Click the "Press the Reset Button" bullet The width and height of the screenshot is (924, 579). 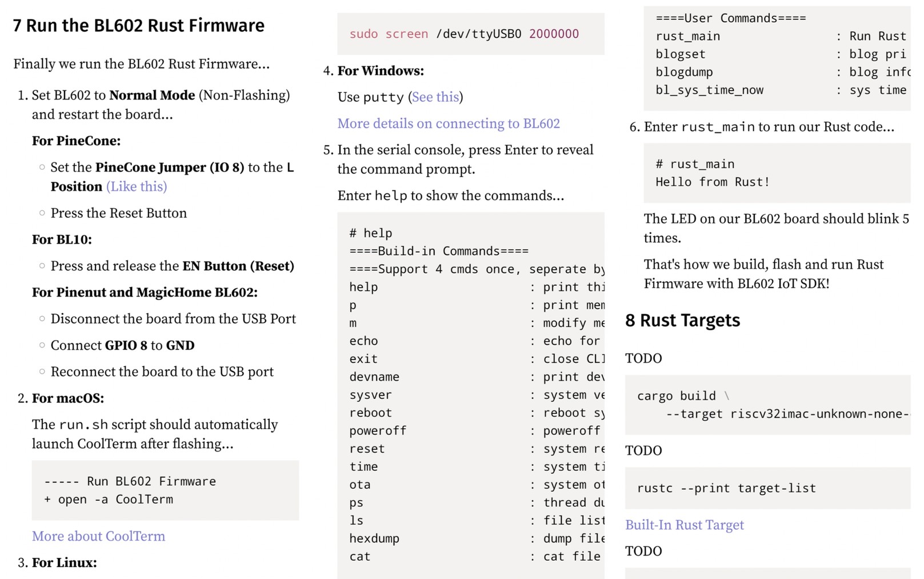coord(118,213)
